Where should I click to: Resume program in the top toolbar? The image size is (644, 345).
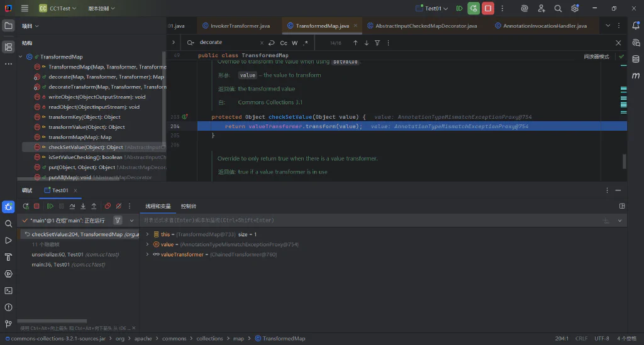click(x=460, y=8)
